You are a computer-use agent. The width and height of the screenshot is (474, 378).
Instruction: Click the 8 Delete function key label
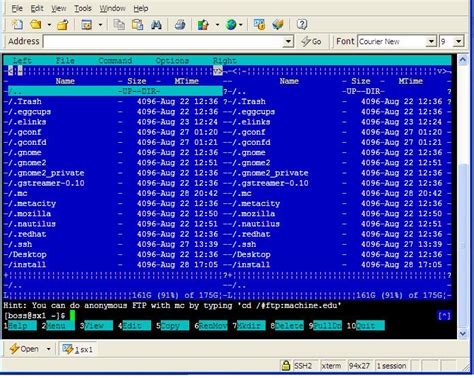[x=287, y=326]
